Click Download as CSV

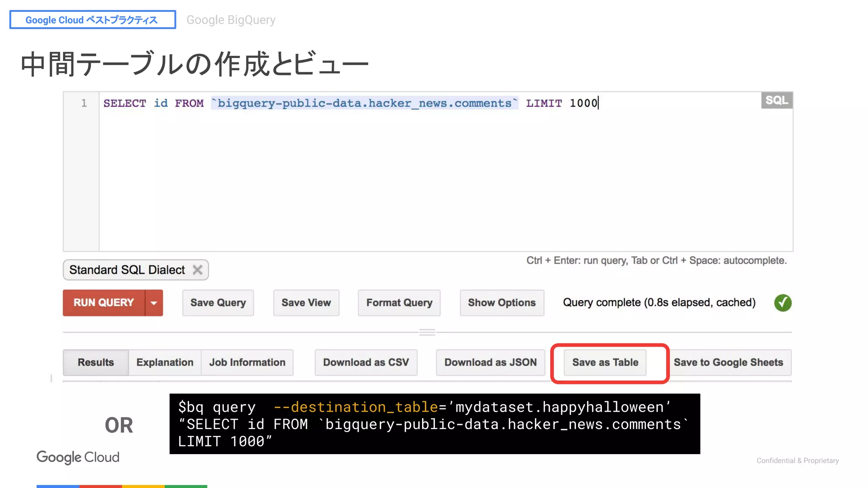click(366, 363)
